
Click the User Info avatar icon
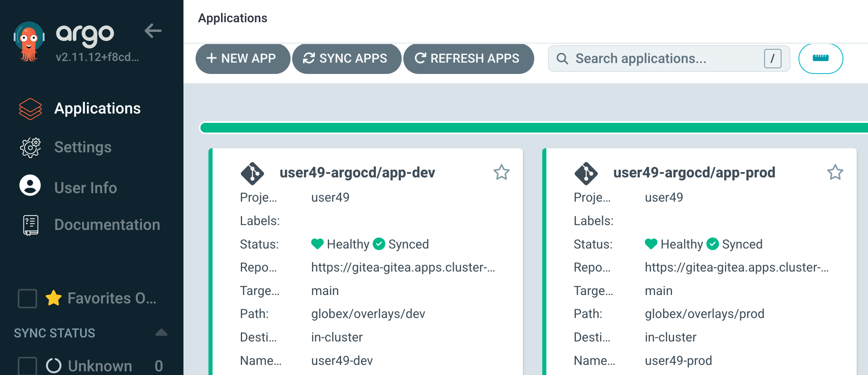30,186
